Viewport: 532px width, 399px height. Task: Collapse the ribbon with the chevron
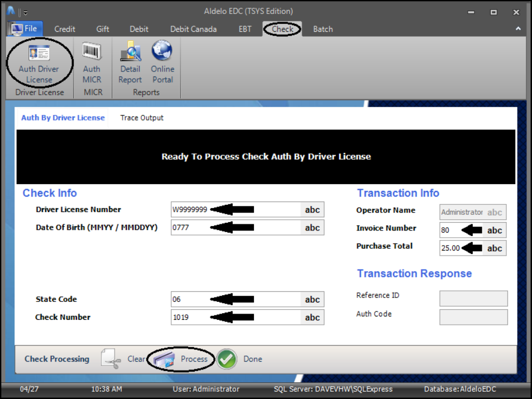click(x=518, y=28)
